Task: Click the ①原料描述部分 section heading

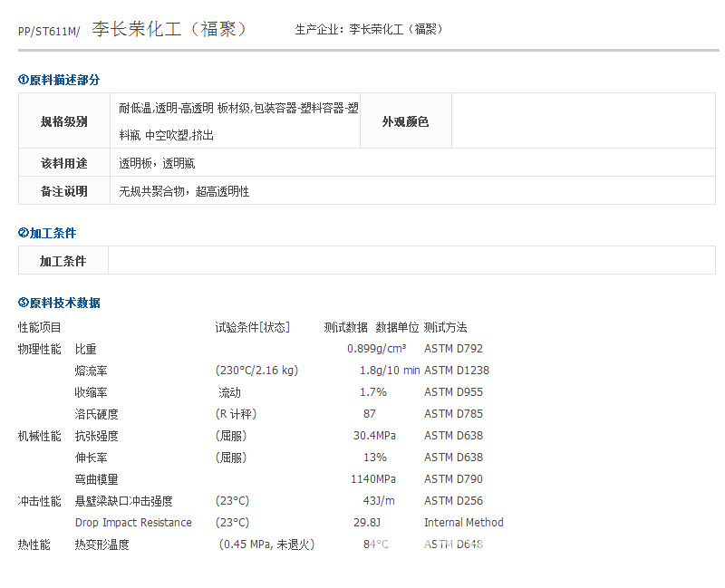Action: click(59, 80)
